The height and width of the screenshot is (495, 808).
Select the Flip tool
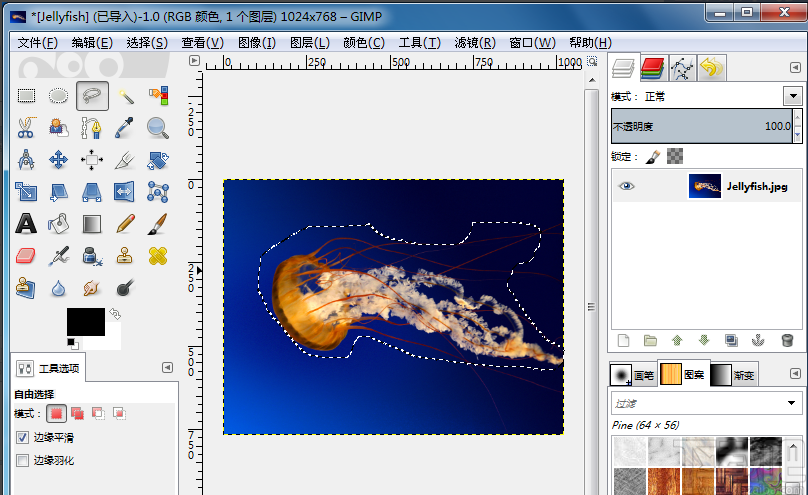point(125,192)
